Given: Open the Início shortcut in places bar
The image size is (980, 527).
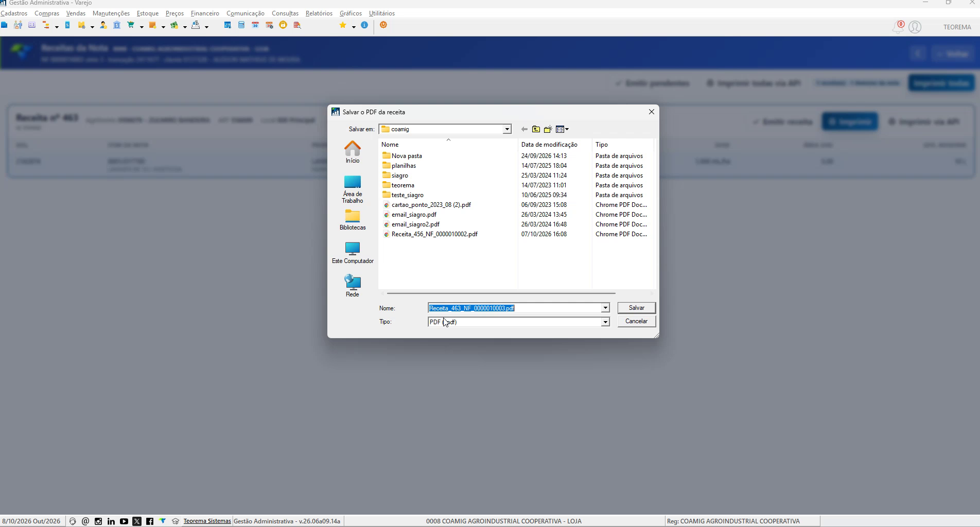Looking at the screenshot, I should click(353, 152).
